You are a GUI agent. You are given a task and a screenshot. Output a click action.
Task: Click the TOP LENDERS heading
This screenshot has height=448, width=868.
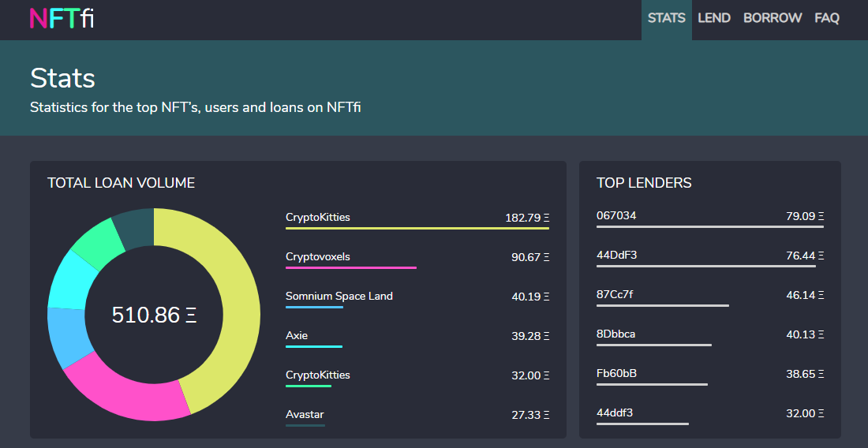[x=644, y=183]
